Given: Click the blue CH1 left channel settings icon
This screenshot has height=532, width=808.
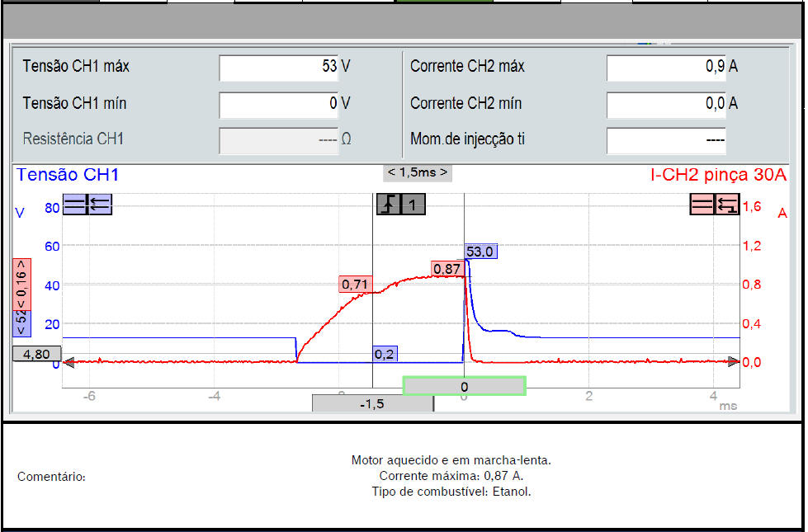Looking at the screenshot, I should pyautogui.click(x=74, y=205).
